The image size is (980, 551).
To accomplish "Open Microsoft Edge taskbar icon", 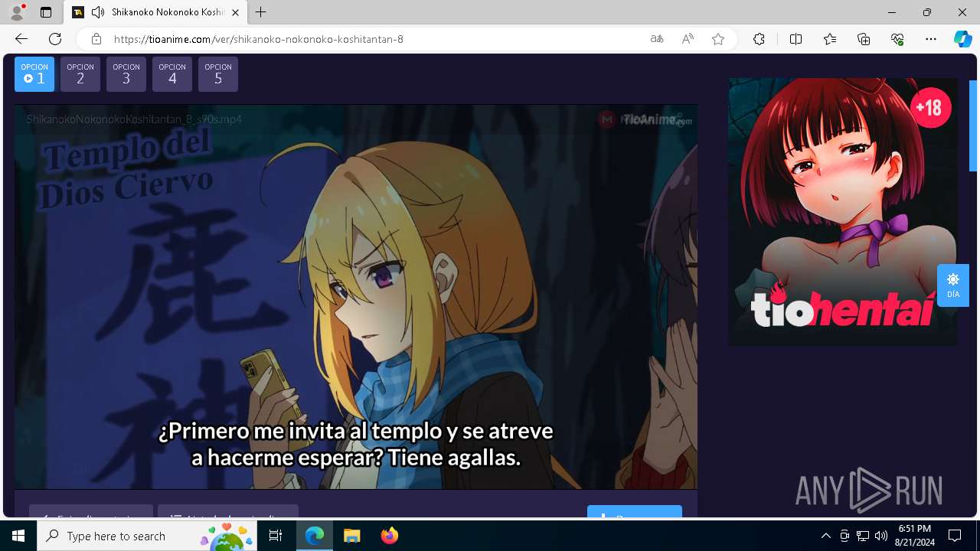I will [x=315, y=536].
